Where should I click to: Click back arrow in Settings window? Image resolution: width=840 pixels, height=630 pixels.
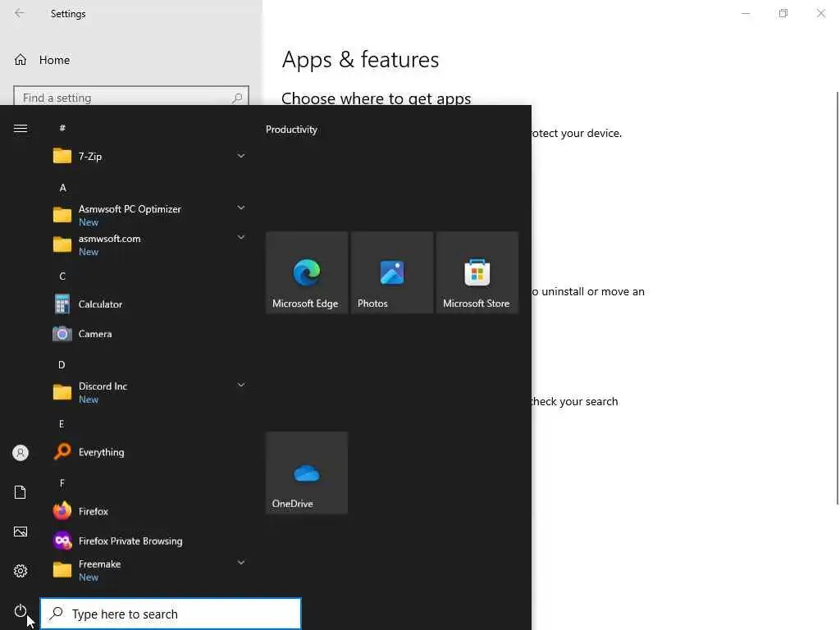(20, 13)
